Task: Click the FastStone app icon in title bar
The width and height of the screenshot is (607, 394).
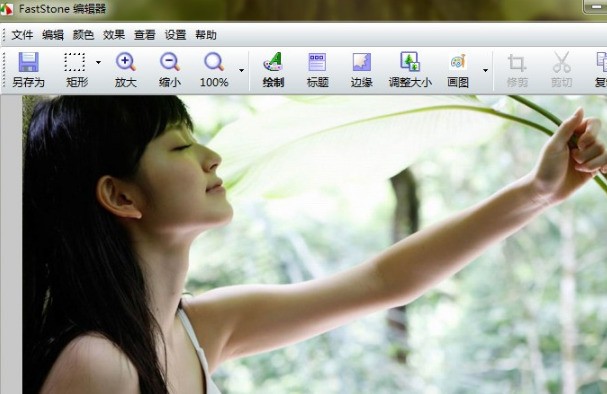Action: click(x=7, y=9)
